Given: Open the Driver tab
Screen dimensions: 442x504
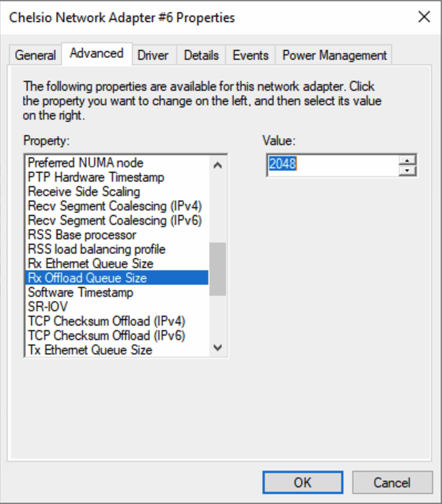Looking at the screenshot, I should coord(153,55).
